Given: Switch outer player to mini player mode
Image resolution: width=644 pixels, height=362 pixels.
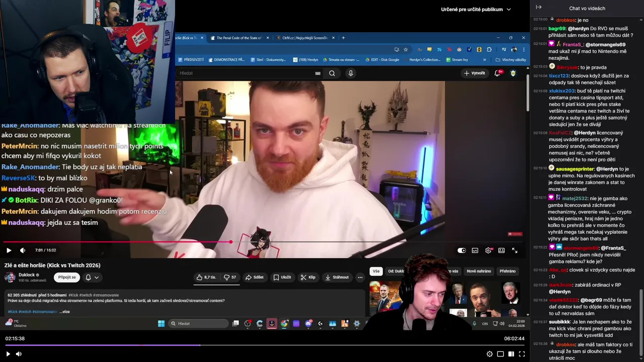Looking at the screenshot, I should (500, 354).
